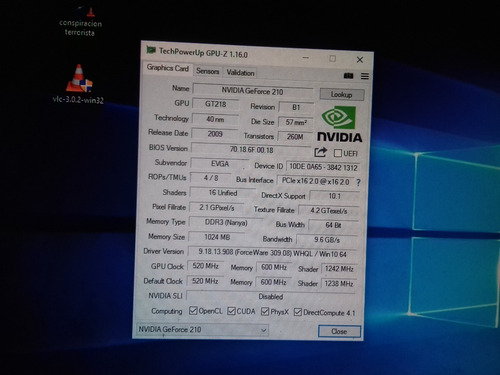The image size is (500, 375).
Task: Click the Die Size field 57 mm²
Action: [x=296, y=122]
